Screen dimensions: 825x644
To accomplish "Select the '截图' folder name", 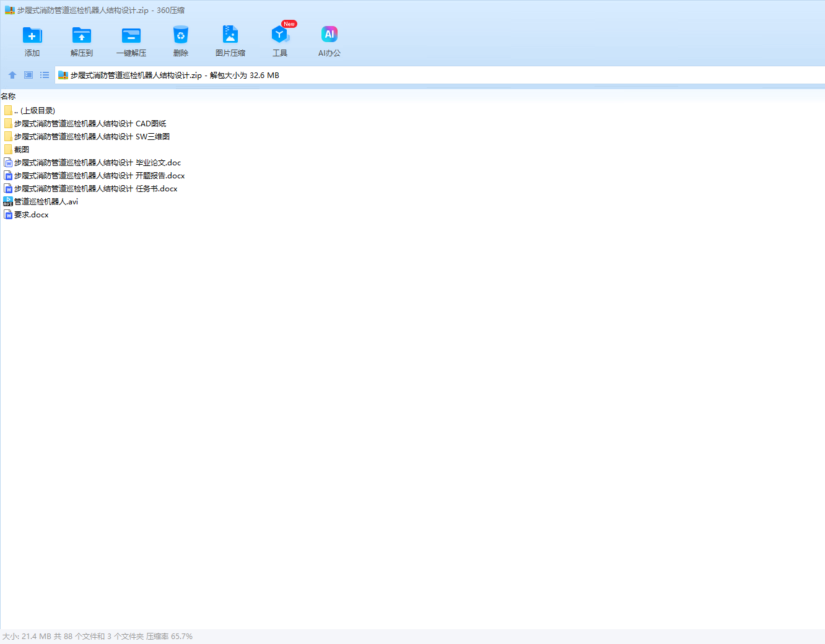I will (x=22, y=150).
